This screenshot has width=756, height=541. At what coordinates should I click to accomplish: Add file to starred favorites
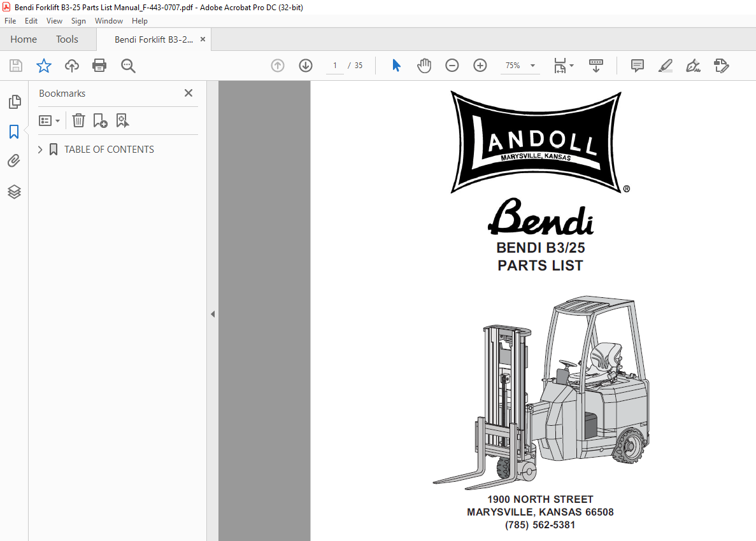(x=44, y=66)
